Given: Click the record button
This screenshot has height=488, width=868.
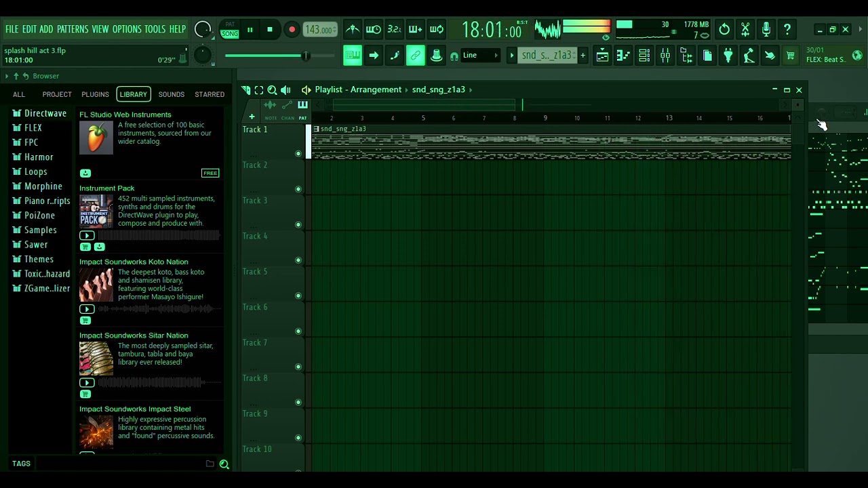Looking at the screenshot, I should [292, 30].
